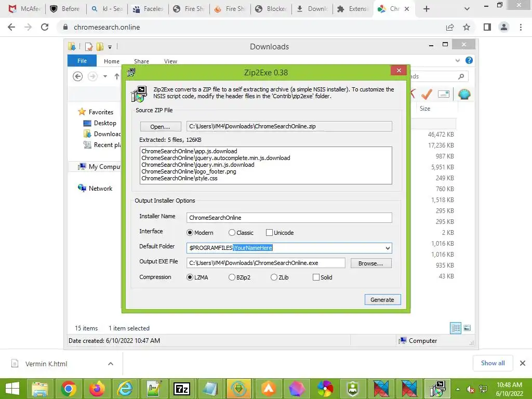This screenshot has height=399, width=532.
Task: Click Explorer's Forward arrow button
Action: pos(92,76)
